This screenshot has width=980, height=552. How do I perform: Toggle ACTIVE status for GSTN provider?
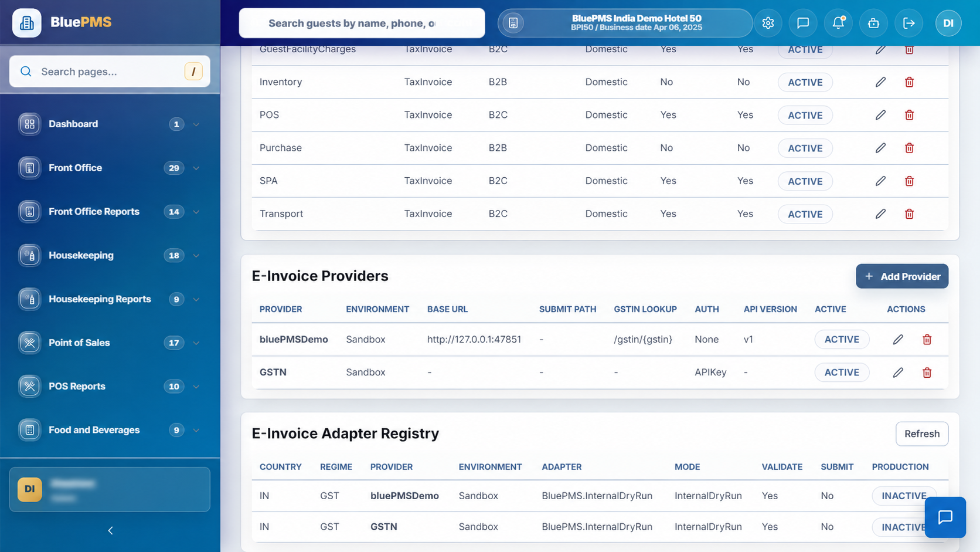tap(842, 372)
